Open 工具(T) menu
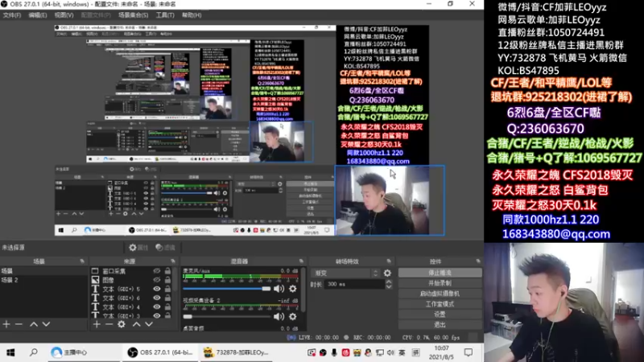Viewport: 644px width, 362px height. click(x=165, y=15)
